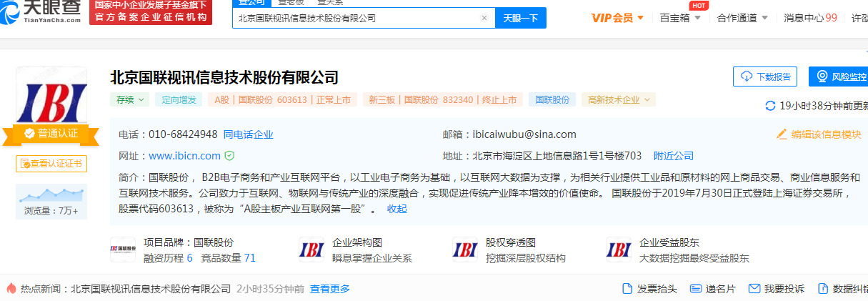This screenshot has width=868, height=301.
Task: Click the email ibicaiwubu@sina.com
Action: click(524, 134)
